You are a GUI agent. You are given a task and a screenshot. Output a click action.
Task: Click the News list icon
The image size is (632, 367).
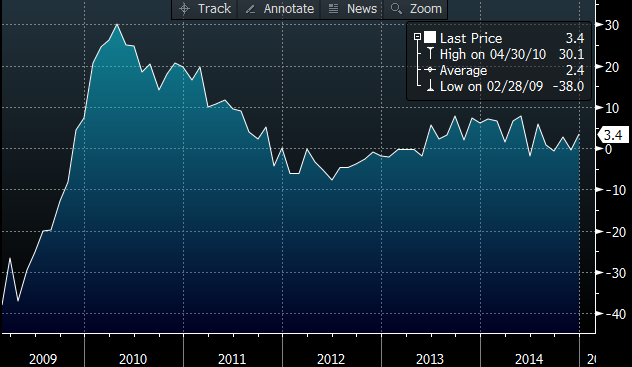point(333,8)
